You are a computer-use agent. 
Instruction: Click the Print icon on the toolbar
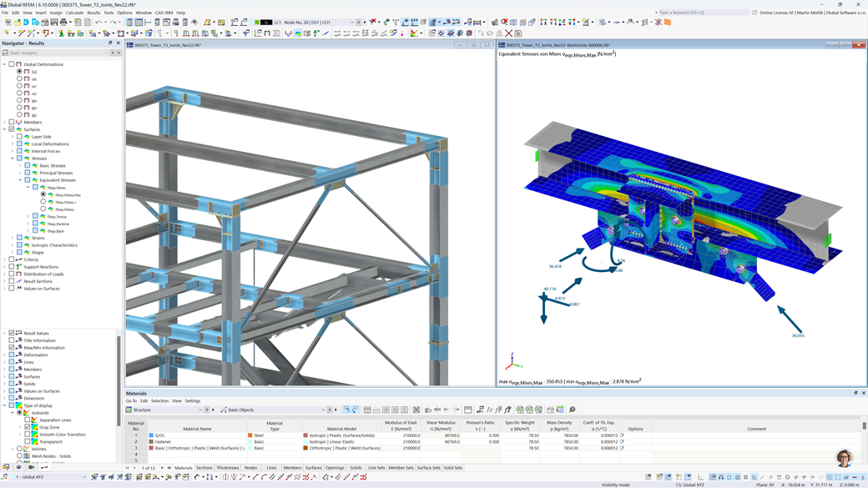(x=63, y=25)
